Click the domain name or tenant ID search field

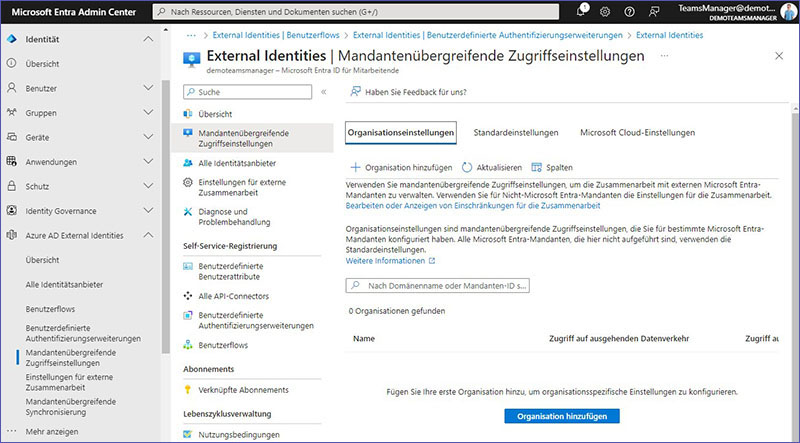438,286
